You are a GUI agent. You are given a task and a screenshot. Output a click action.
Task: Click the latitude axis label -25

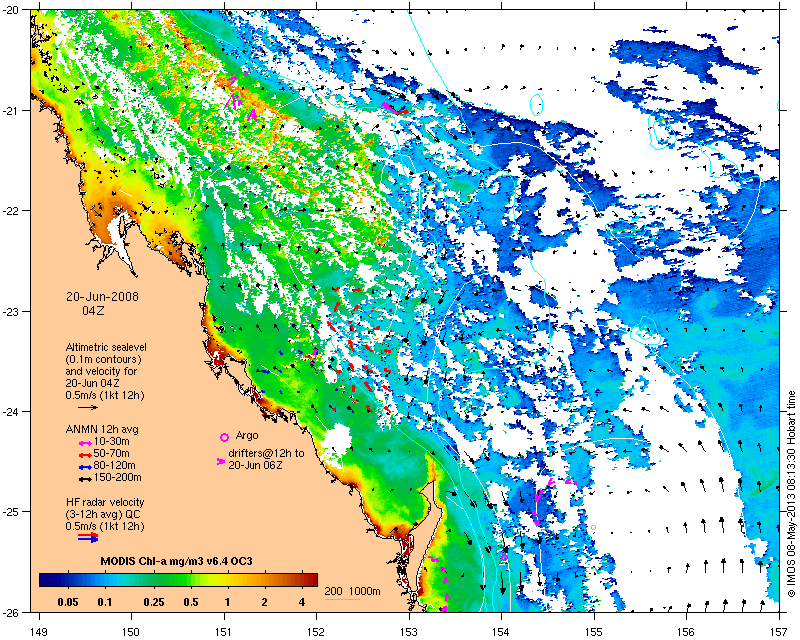(x=11, y=512)
